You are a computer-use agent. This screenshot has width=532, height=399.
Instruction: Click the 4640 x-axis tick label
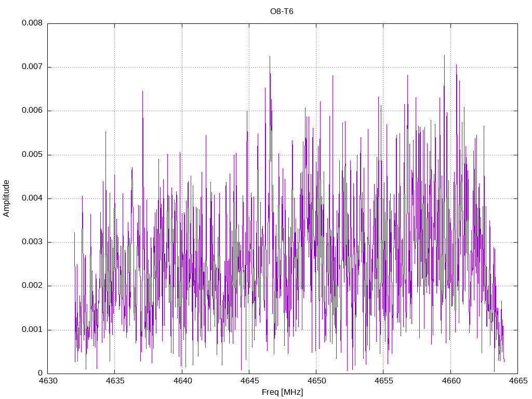click(182, 381)
